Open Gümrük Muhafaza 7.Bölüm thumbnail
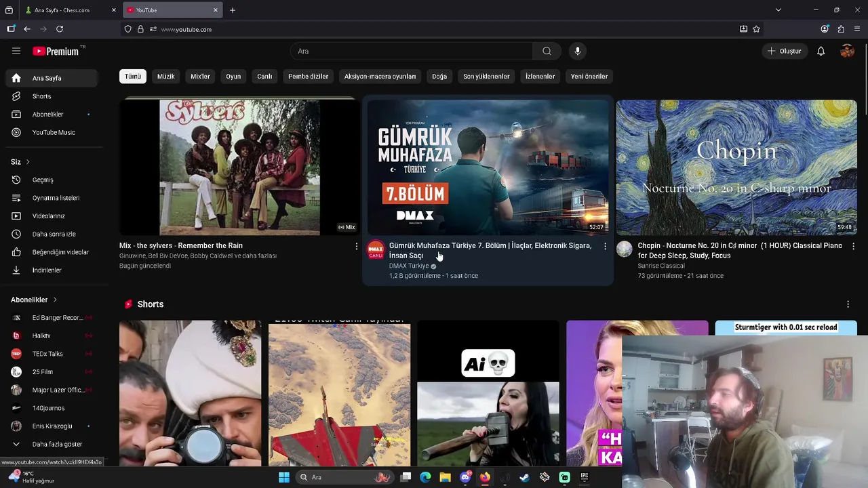This screenshot has width=868, height=488. click(x=488, y=167)
